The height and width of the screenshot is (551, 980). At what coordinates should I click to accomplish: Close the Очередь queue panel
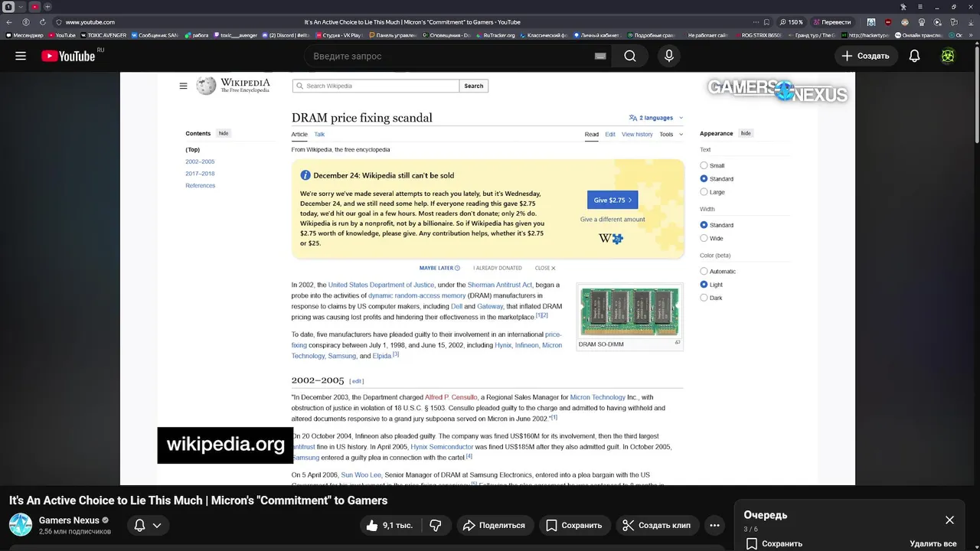click(949, 520)
